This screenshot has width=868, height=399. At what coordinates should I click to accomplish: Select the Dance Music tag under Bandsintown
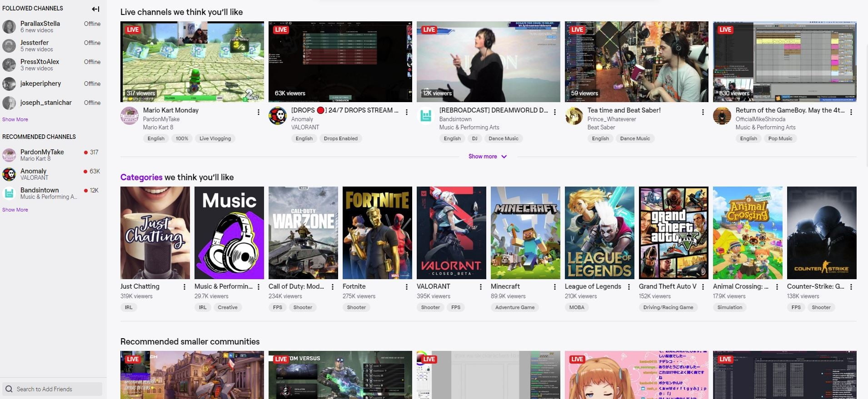tap(503, 138)
